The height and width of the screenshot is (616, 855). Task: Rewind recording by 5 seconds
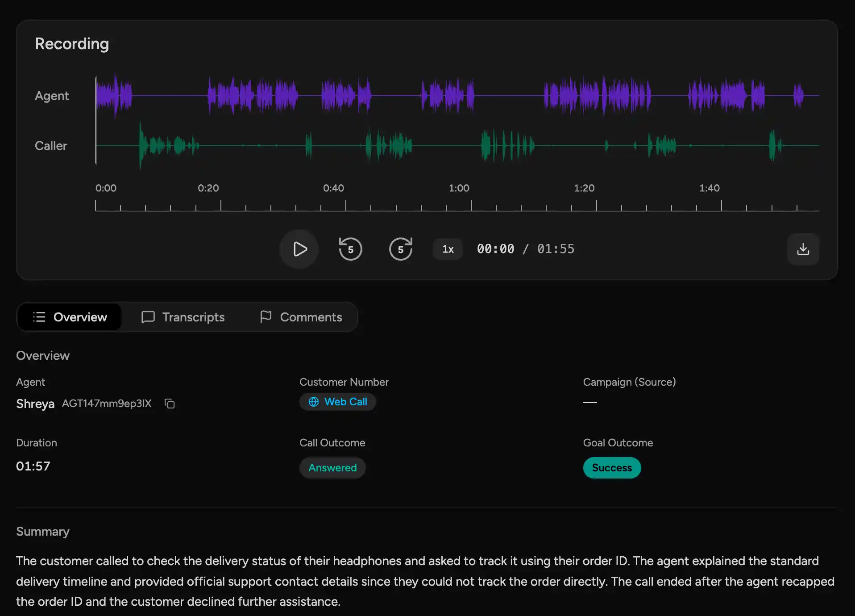(x=350, y=249)
